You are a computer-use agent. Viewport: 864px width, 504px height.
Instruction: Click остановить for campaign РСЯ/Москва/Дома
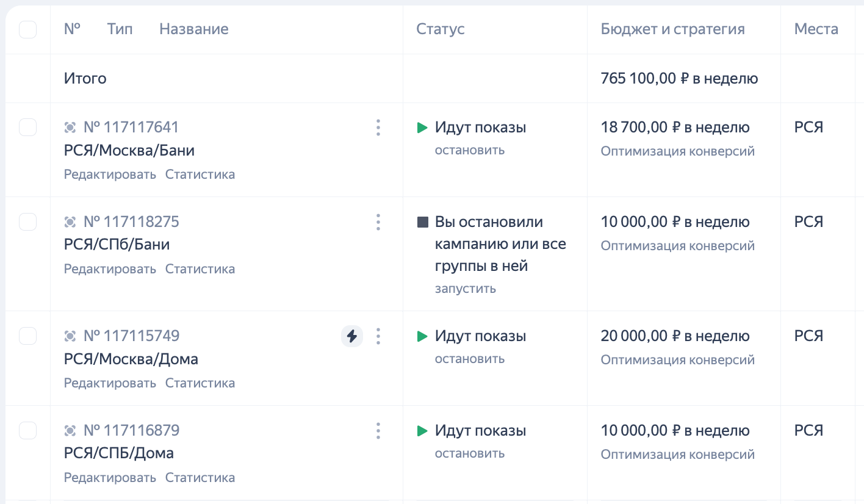pyautogui.click(x=470, y=359)
